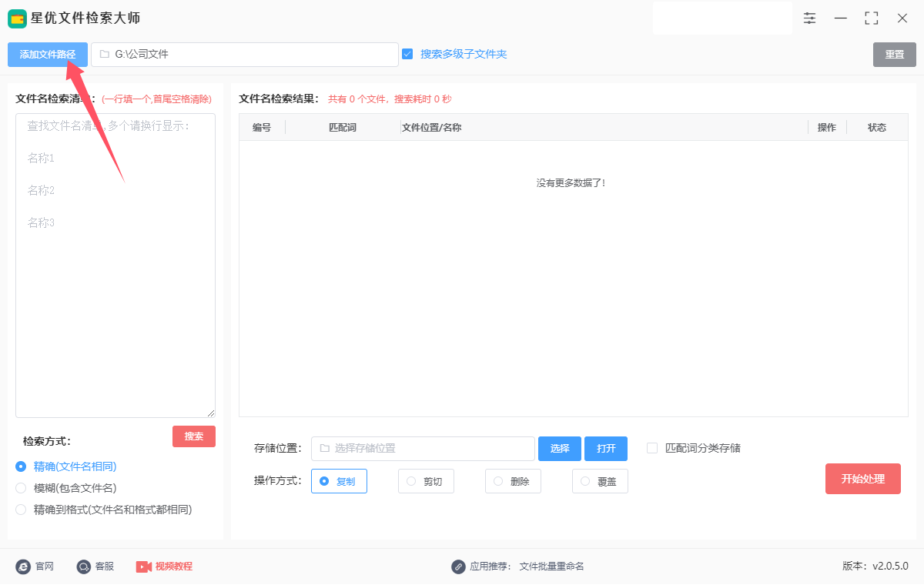
Task: Click the 没有更多数据了！ message
Action: pyautogui.click(x=571, y=183)
